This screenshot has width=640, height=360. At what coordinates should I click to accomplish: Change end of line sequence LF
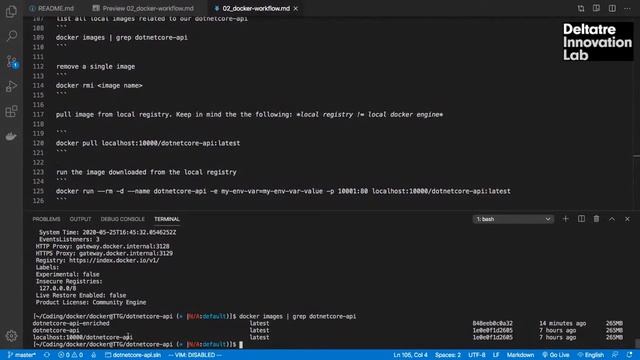coord(496,355)
